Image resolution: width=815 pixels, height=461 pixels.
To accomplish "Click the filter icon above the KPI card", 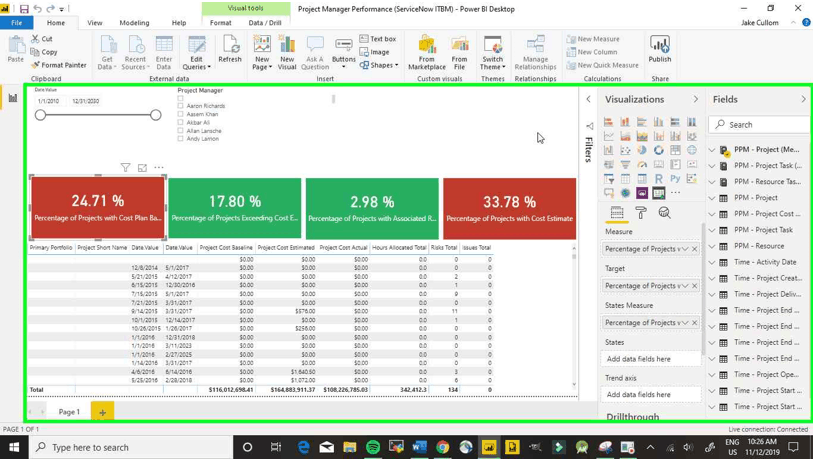I will tap(125, 167).
